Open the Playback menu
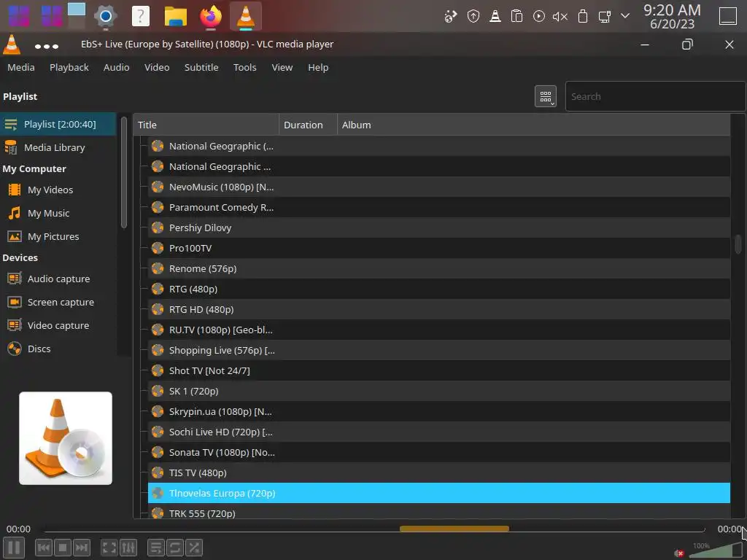Screen dimensions: 747x560 [x=69, y=68]
